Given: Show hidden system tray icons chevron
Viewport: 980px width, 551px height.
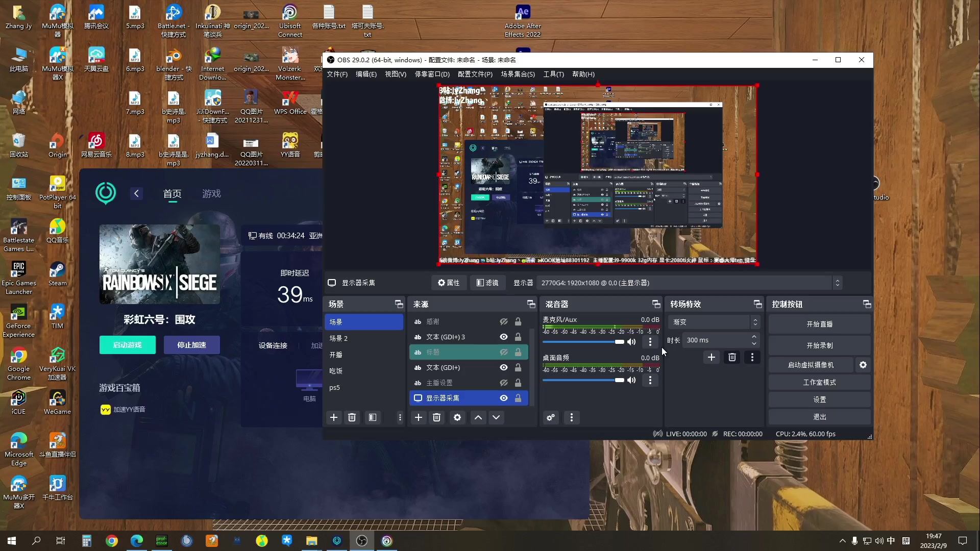Looking at the screenshot, I should [x=842, y=541].
